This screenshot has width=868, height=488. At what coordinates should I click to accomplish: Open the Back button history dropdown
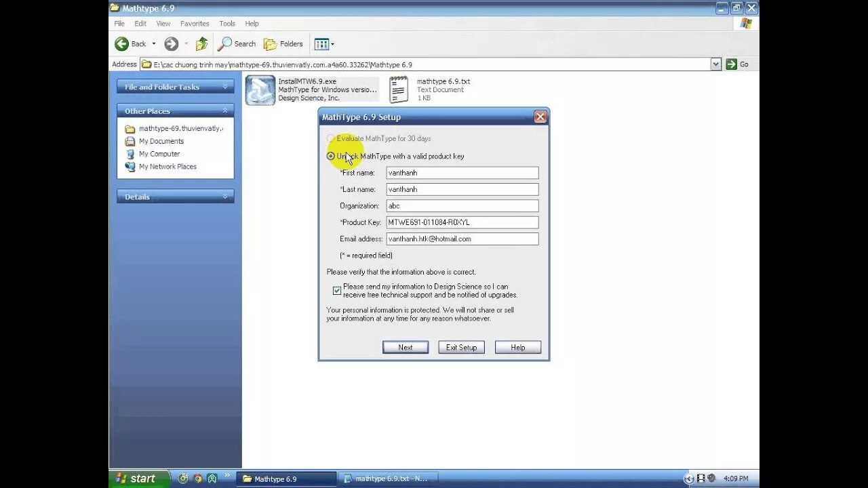tap(154, 44)
